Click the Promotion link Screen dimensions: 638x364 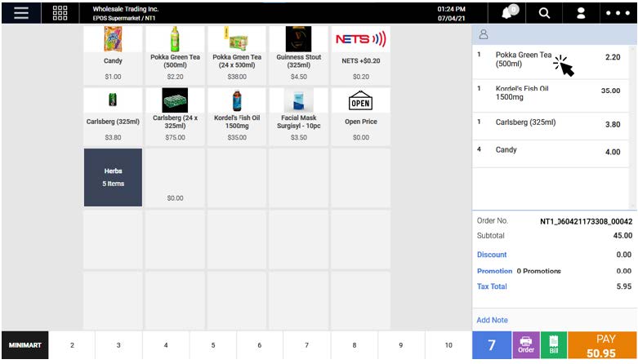point(494,271)
